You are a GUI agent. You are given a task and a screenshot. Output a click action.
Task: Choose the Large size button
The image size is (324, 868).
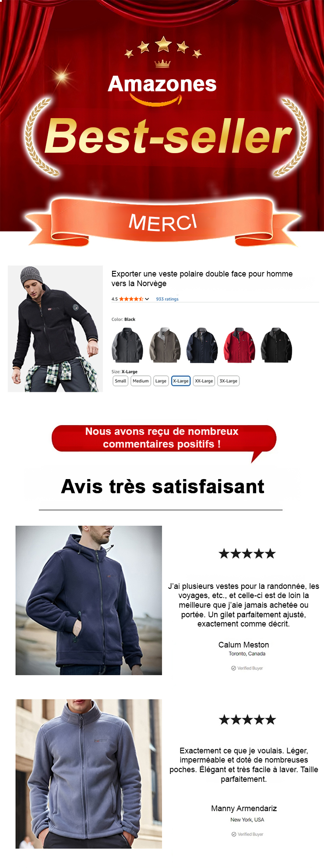(161, 381)
